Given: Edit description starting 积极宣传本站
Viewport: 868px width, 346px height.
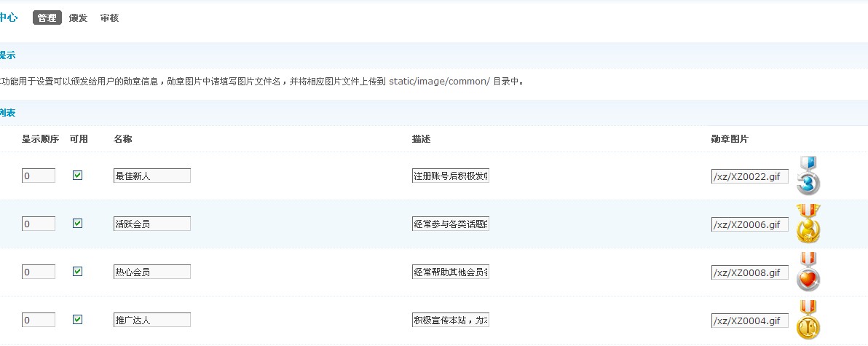Looking at the screenshot, I should 451,320.
